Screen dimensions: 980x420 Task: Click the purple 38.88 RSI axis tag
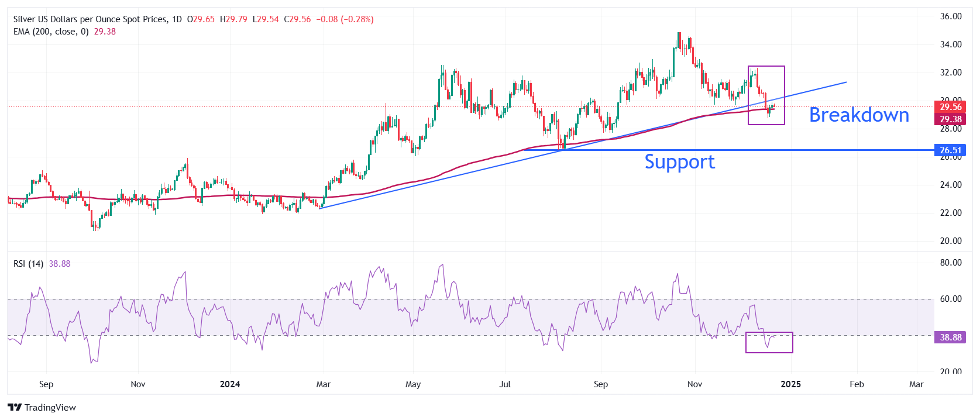point(950,338)
